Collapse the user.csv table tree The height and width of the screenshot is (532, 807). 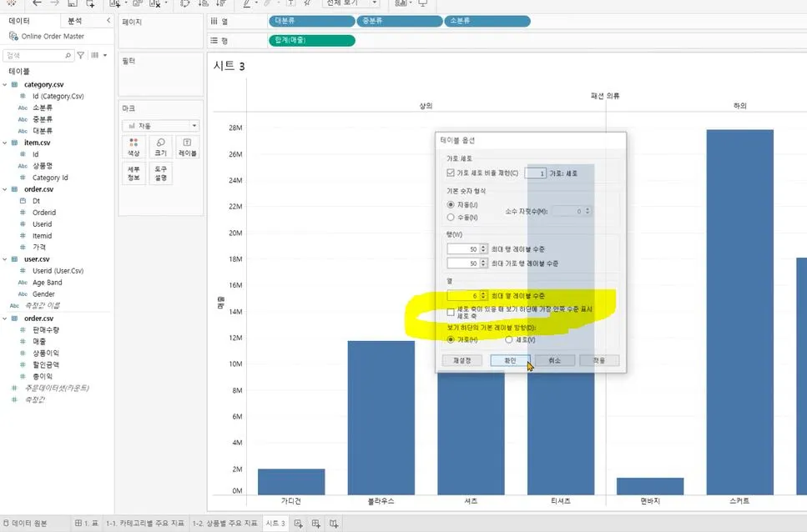tap(5, 259)
